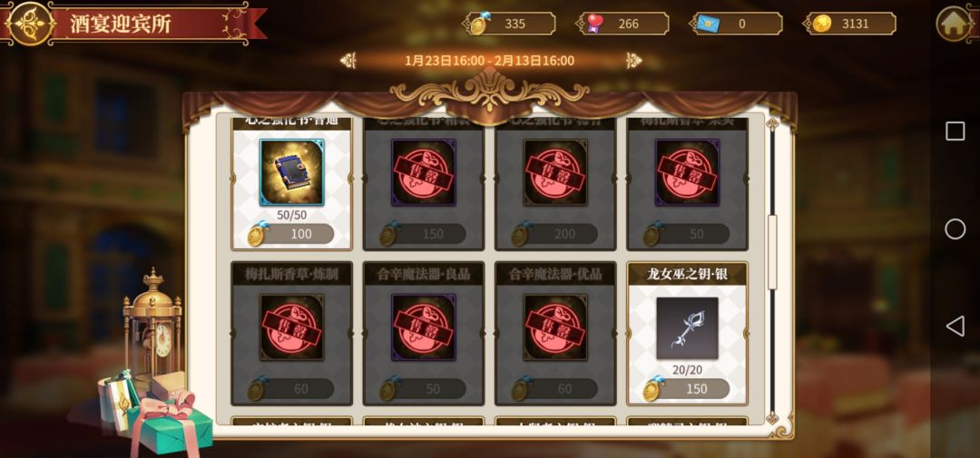This screenshot has width=980, height=458.
Task: Tap the sold-out item priced 200
Action: (555, 183)
